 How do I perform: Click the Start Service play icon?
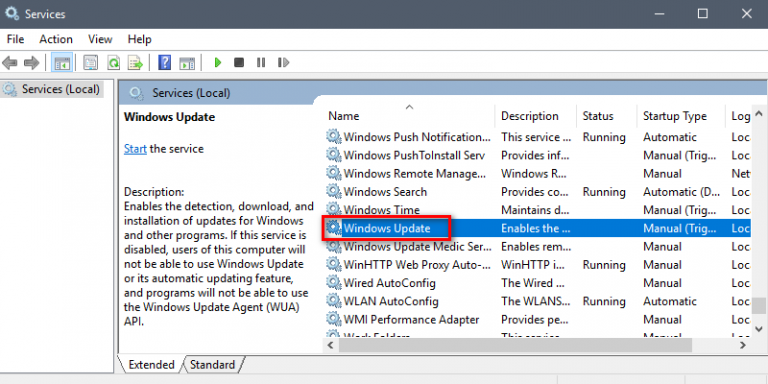tap(218, 63)
